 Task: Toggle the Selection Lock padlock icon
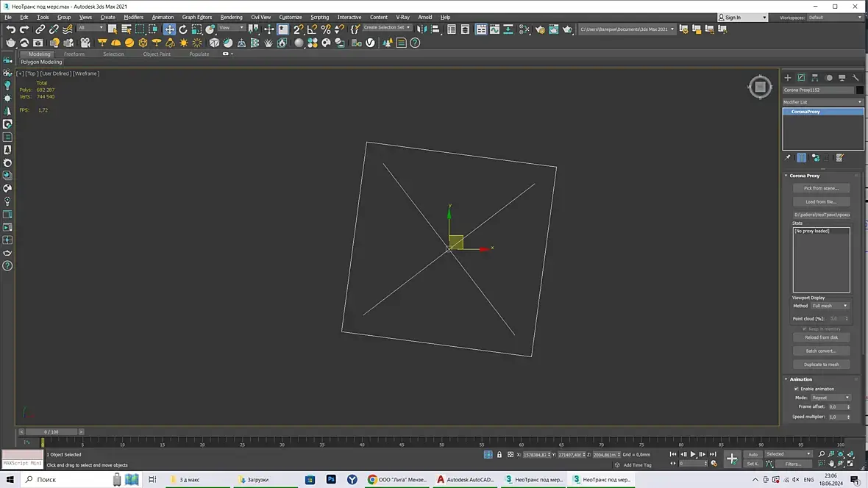pos(499,455)
